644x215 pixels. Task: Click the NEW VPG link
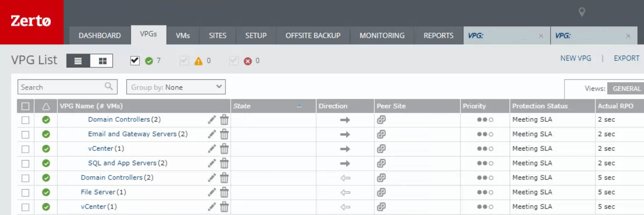coord(575,59)
